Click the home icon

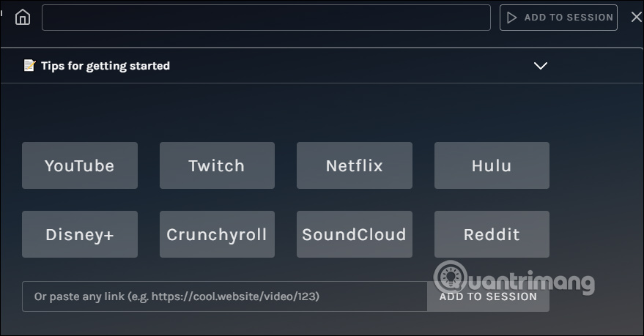click(23, 18)
